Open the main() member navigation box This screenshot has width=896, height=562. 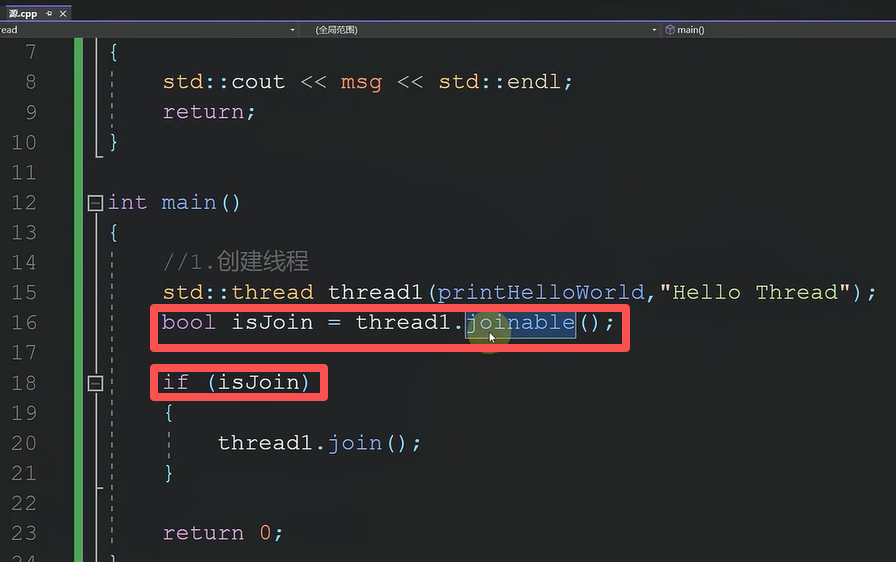click(779, 30)
